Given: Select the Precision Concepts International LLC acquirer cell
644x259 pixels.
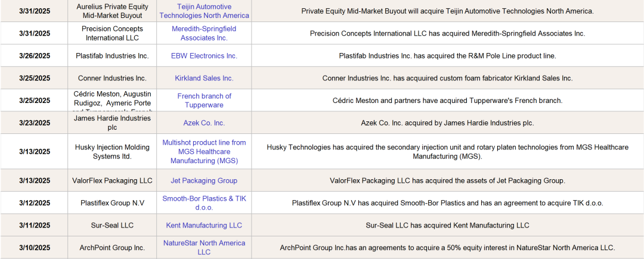Looking at the screenshot, I should (x=112, y=33).
